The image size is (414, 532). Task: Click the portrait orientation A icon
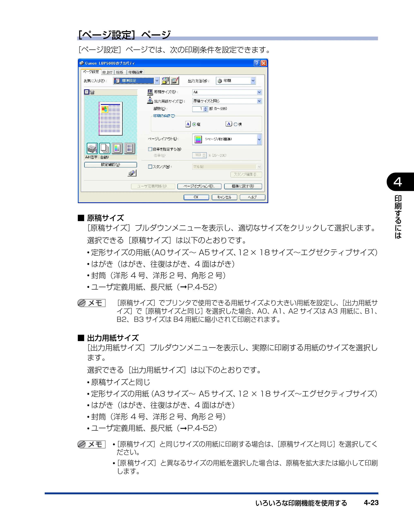point(188,124)
